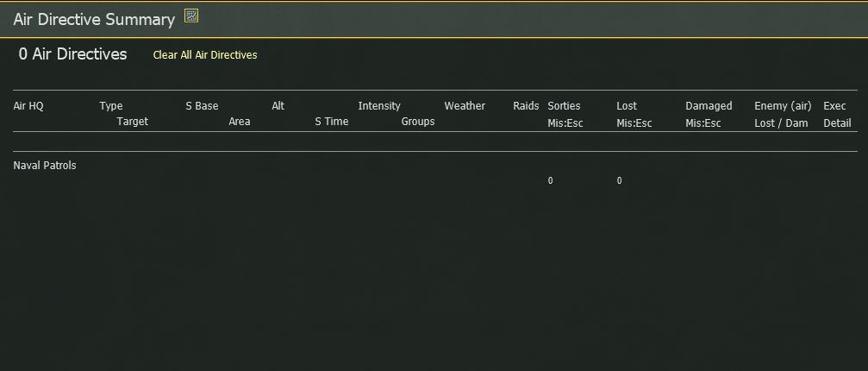Select the Intensity column header

tap(379, 106)
